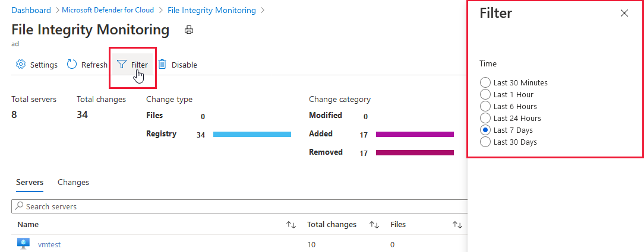Select Last 24 Hours radio button
The width and height of the screenshot is (644, 252).
click(x=485, y=118)
